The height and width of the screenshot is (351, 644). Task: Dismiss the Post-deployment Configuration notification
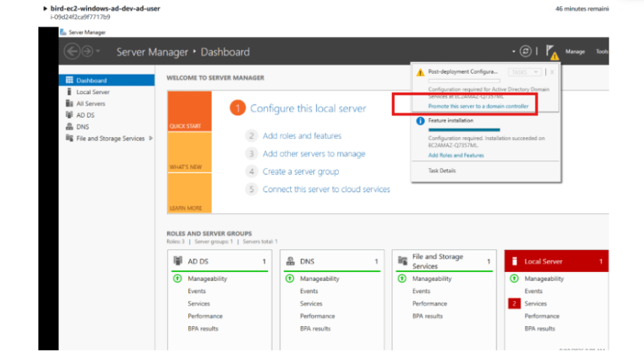coord(552,72)
